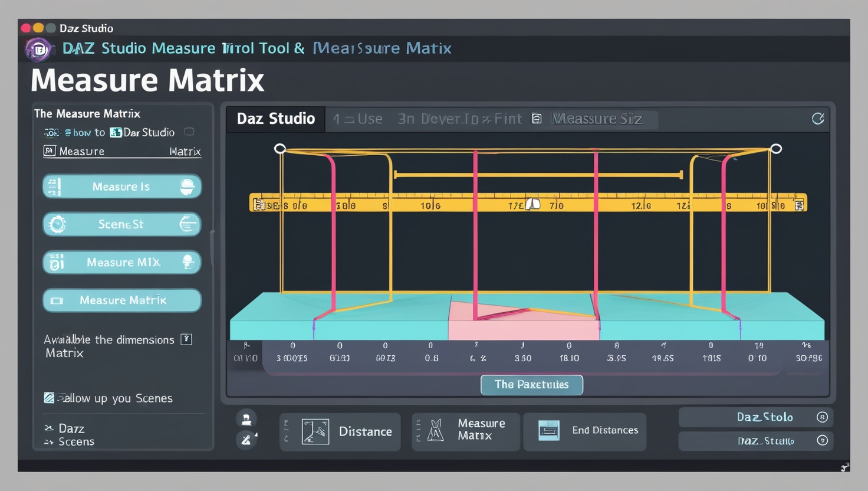868x491 pixels.
Task: Click the pen tool round icon below viewport
Action: [246, 439]
